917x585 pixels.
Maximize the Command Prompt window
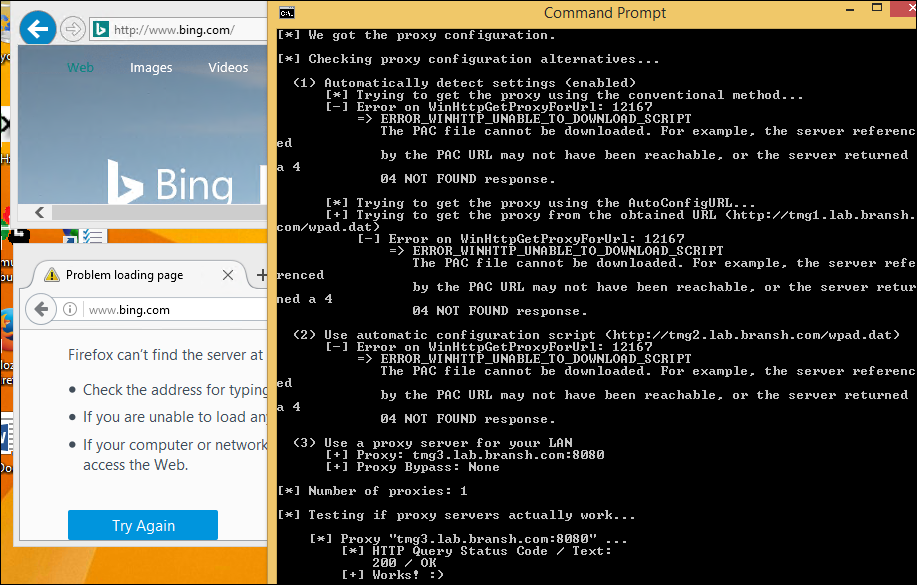(x=877, y=8)
